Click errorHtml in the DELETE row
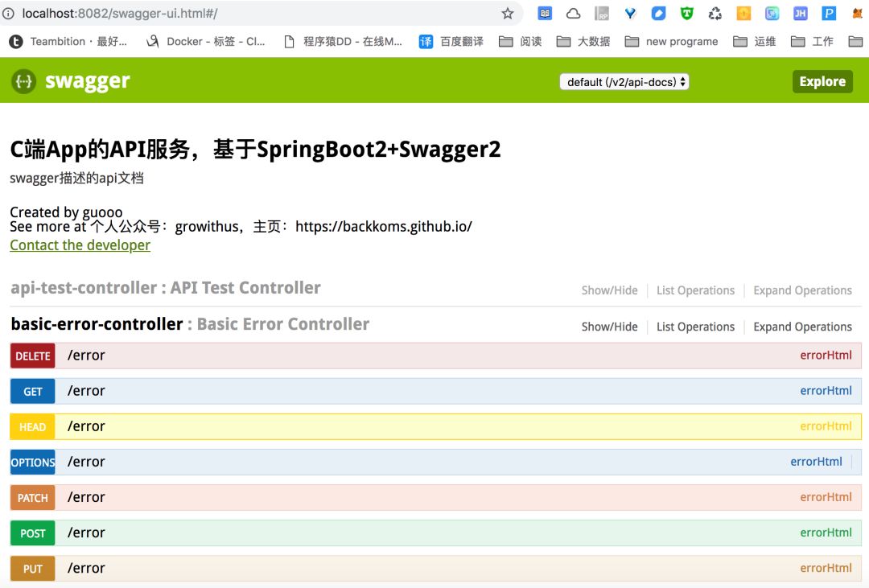This screenshot has height=588, width=869. 826,356
